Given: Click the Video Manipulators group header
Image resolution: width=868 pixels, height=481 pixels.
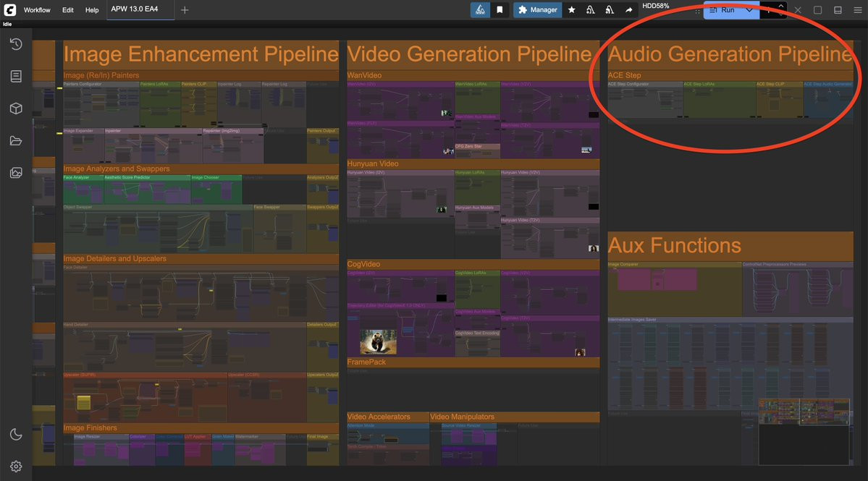Looking at the screenshot, I should click(x=462, y=417).
